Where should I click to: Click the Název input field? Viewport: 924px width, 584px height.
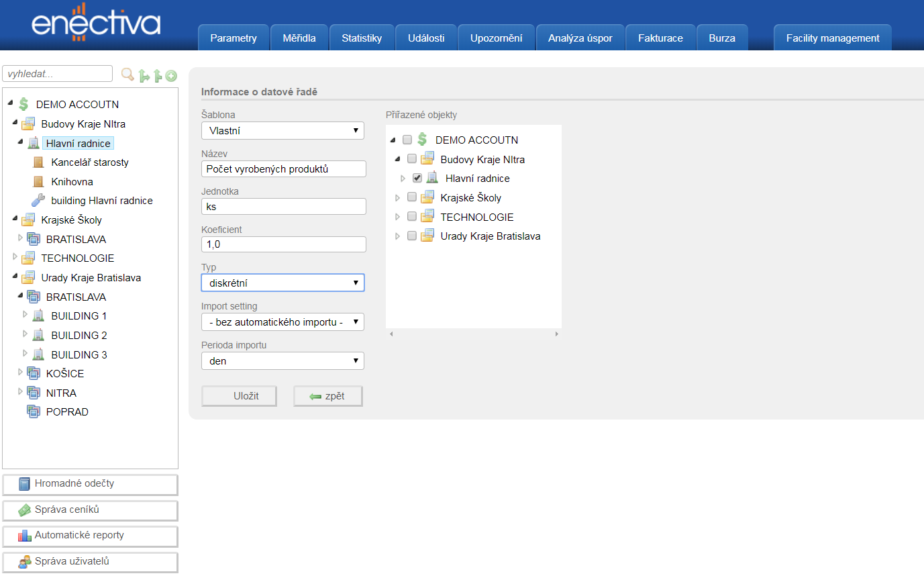coord(283,169)
